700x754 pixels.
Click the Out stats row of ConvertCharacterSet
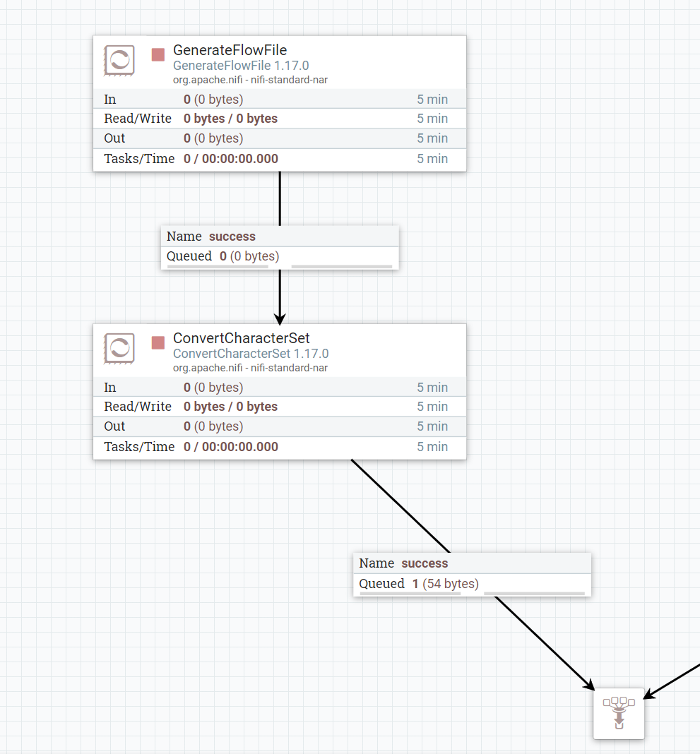pyautogui.click(x=280, y=426)
